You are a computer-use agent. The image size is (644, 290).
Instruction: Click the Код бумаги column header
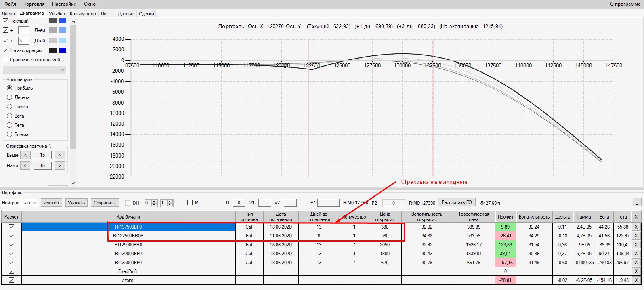[128, 217]
